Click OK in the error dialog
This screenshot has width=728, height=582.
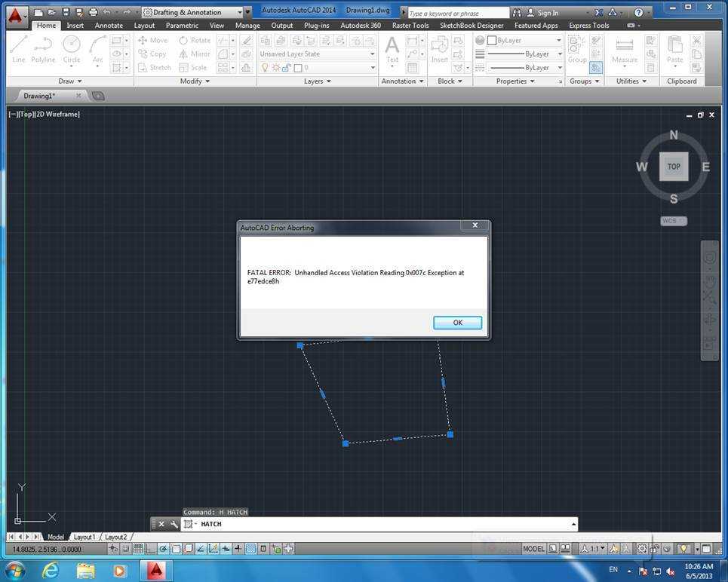(457, 323)
